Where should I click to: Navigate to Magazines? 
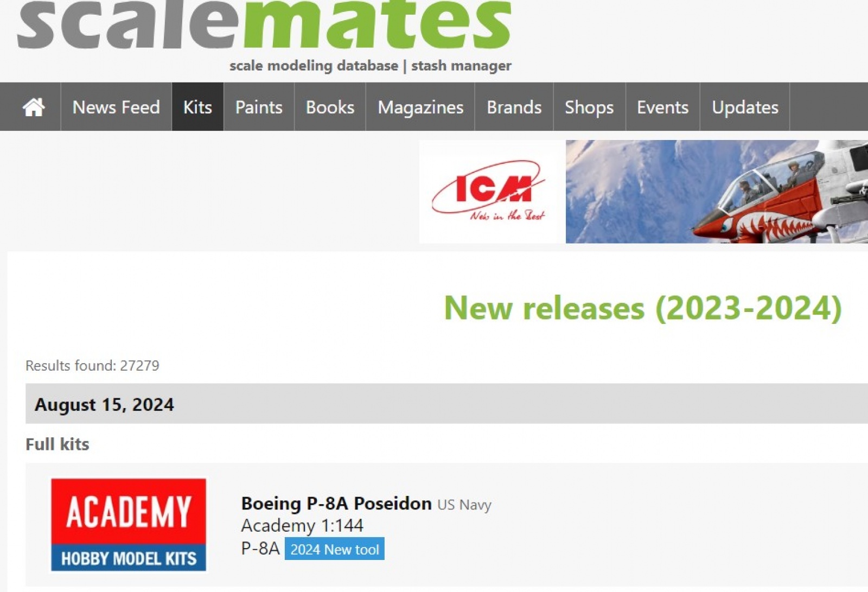[420, 107]
